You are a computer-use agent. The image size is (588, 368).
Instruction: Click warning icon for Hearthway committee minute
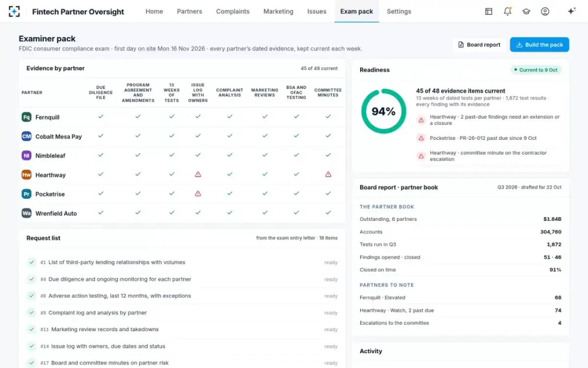pos(421,156)
